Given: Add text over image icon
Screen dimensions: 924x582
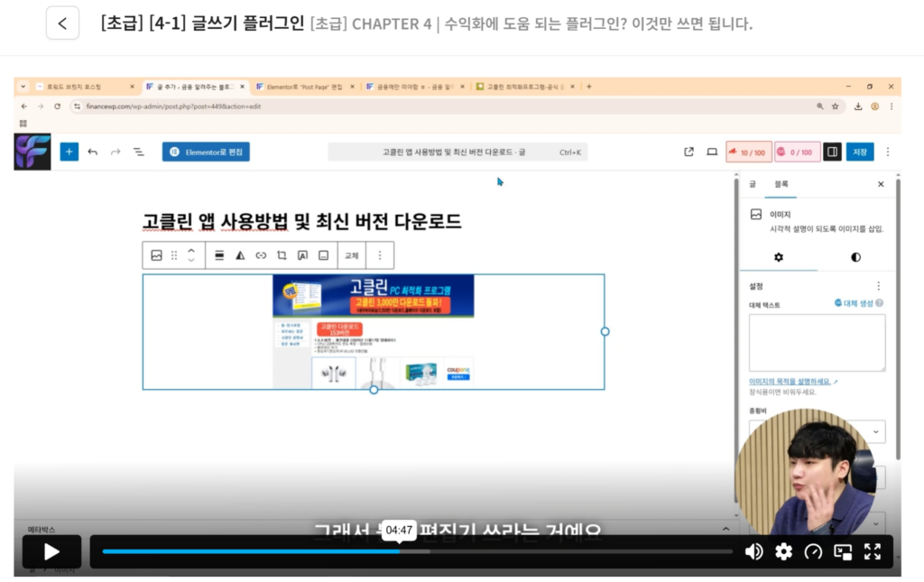Looking at the screenshot, I should (x=302, y=255).
